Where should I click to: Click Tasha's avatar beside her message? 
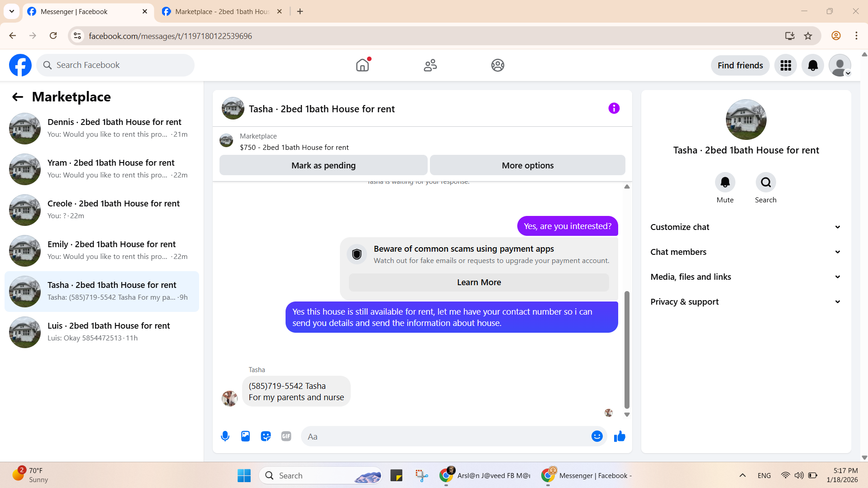click(x=229, y=398)
